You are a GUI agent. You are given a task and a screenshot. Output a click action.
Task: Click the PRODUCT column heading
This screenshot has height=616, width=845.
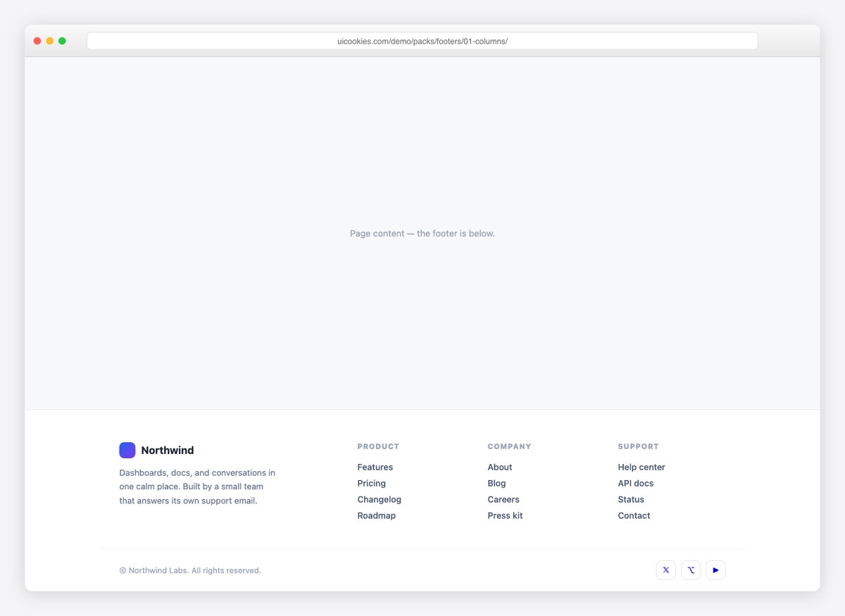pos(378,446)
